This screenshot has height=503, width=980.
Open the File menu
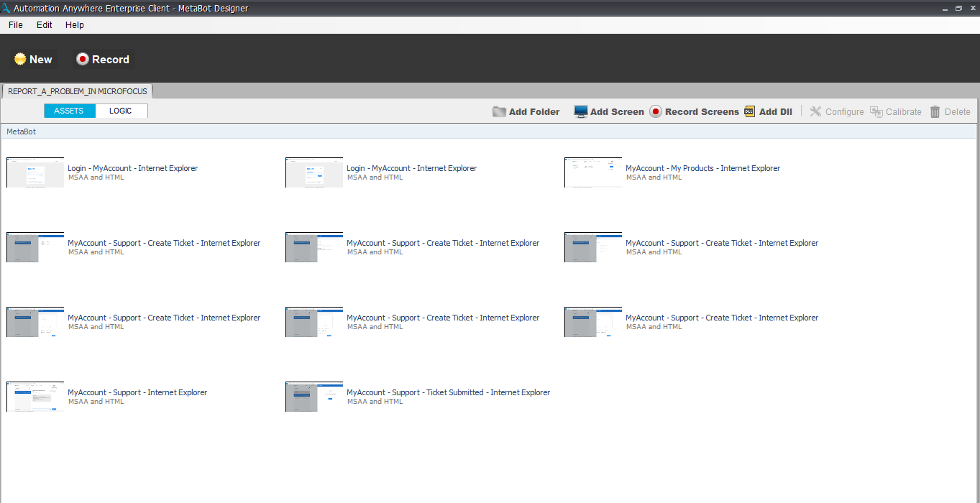(x=16, y=24)
